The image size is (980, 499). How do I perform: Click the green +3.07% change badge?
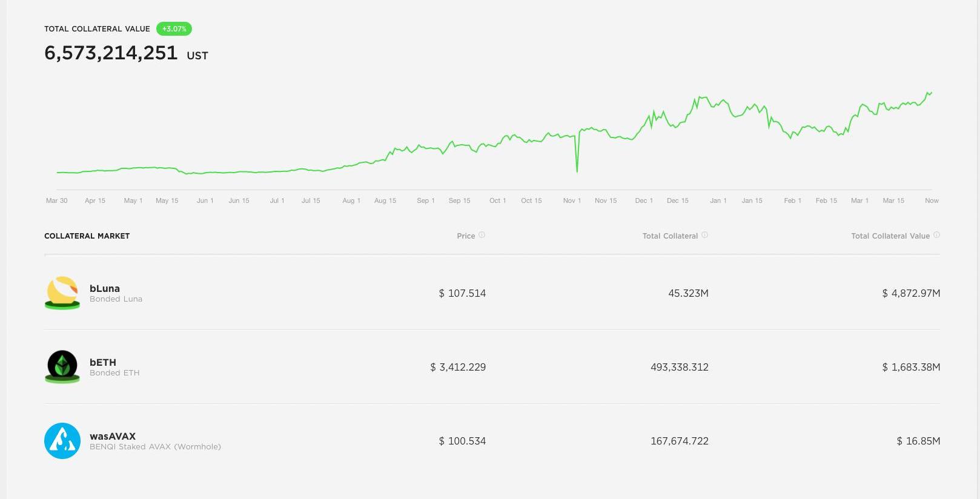[x=174, y=28]
